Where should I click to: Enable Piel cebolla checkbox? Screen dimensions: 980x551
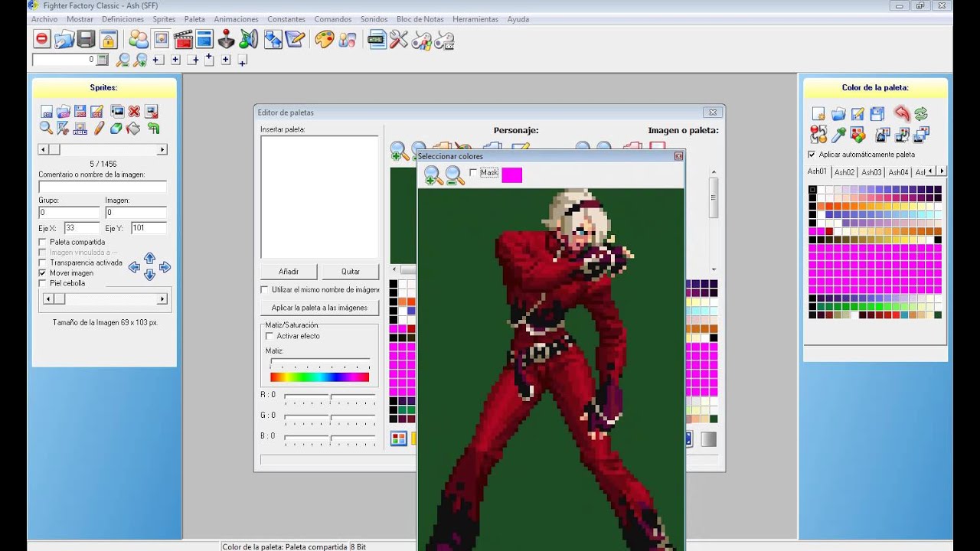43,283
